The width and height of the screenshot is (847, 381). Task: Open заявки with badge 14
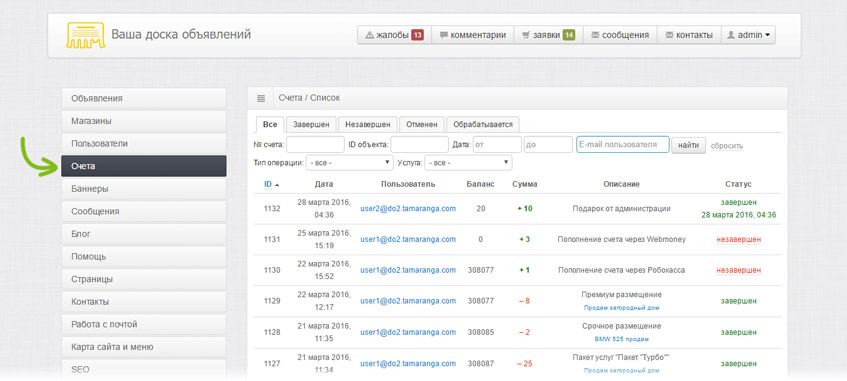pos(548,35)
